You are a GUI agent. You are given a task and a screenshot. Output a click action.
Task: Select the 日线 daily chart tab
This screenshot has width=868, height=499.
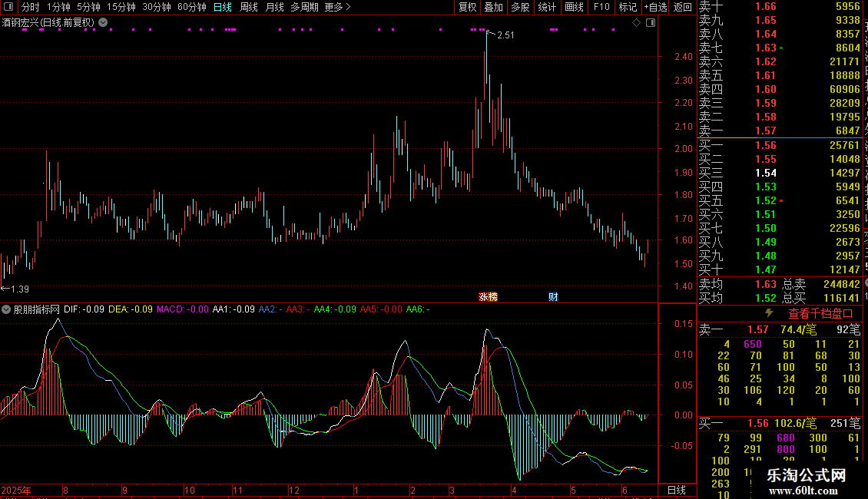[223, 7]
